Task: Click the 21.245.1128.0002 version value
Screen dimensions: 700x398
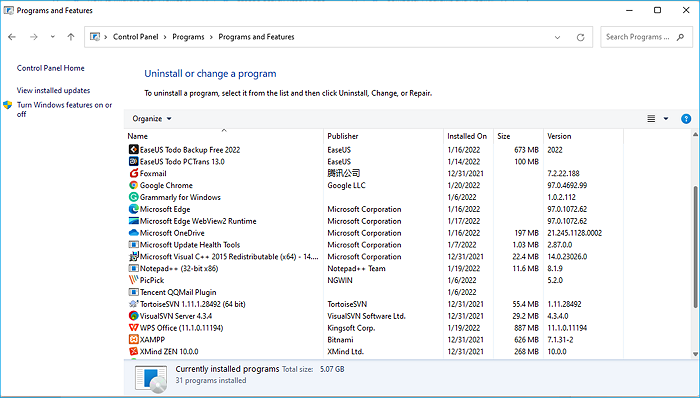Action: point(575,232)
